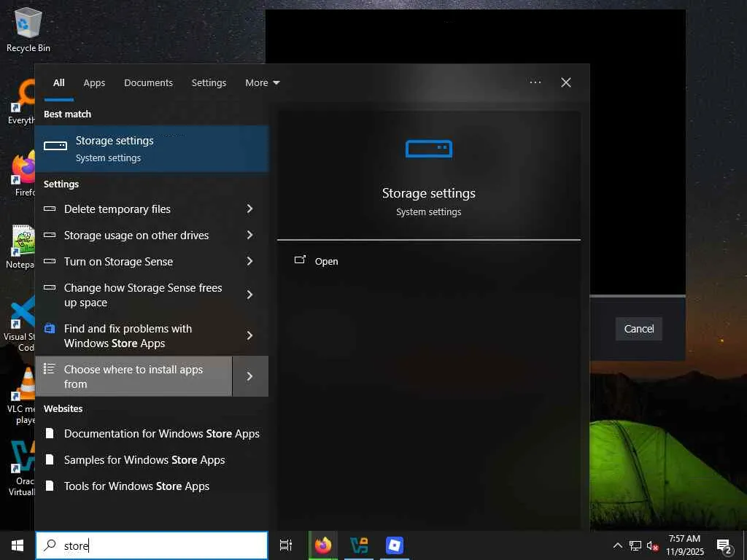
Task: Expand Delete temporary files chevron
Action: point(249,209)
